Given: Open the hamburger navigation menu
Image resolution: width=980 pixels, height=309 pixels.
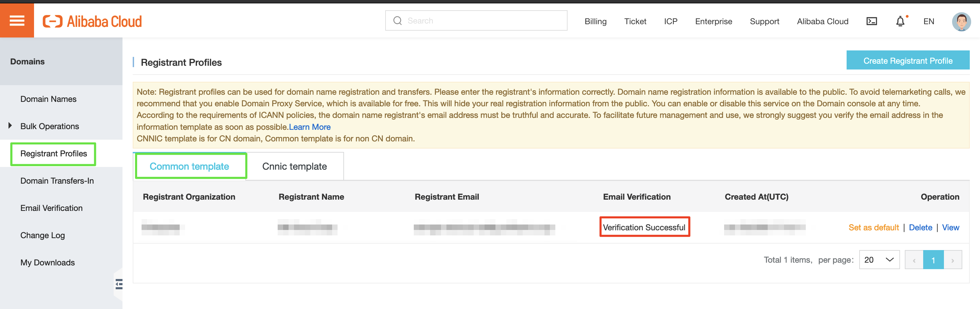Looking at the screenshot, I should (17, 20).
